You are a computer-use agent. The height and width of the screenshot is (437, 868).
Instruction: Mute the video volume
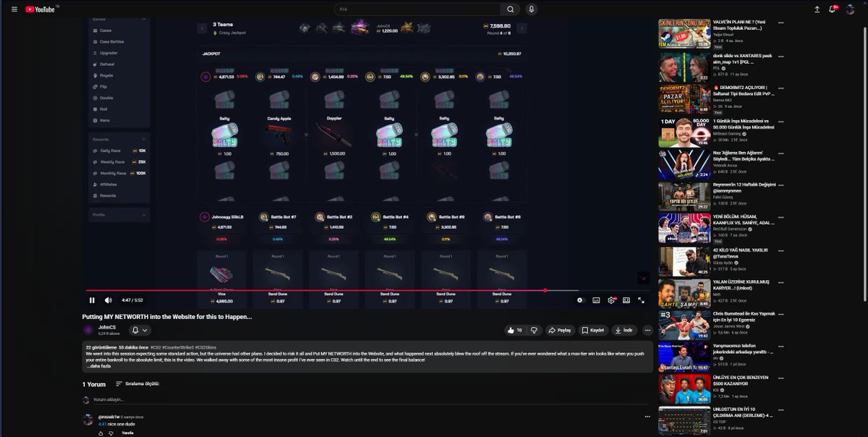tap(109, 300)
